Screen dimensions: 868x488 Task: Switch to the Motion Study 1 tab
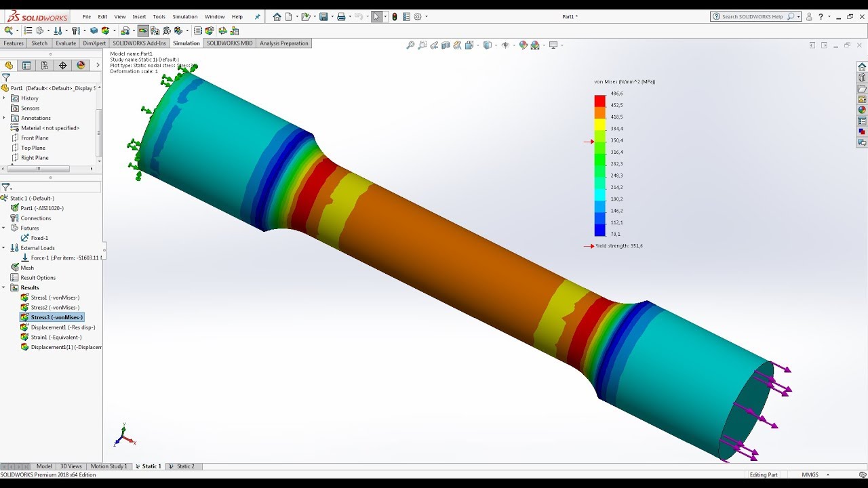click(108, 466)
